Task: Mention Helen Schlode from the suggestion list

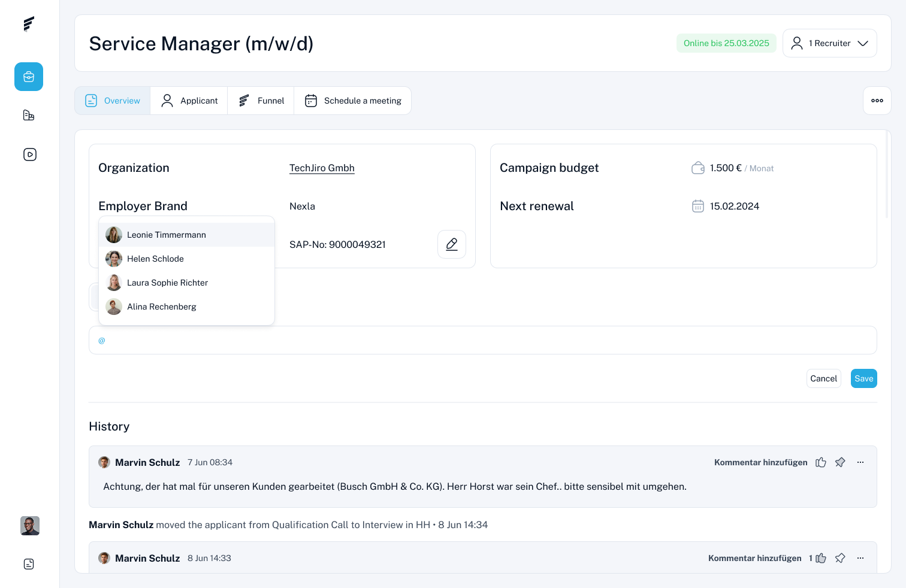Action: click(x=186, y=259)
